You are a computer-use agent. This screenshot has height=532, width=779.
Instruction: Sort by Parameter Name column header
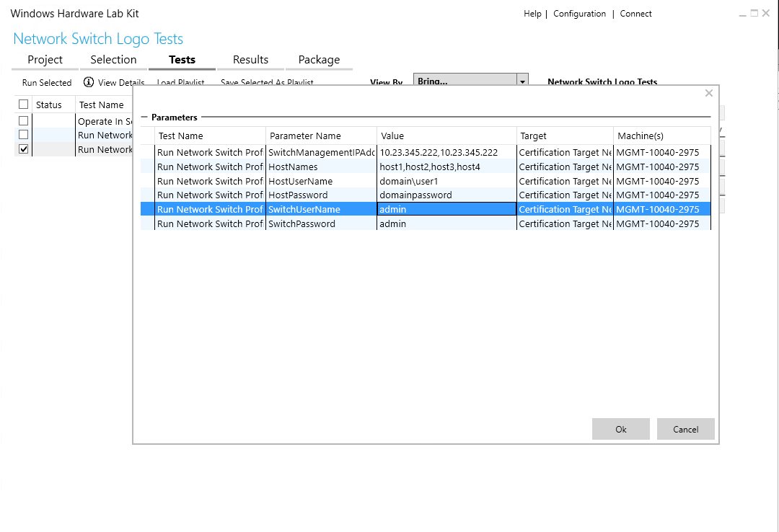click(321, 136)
